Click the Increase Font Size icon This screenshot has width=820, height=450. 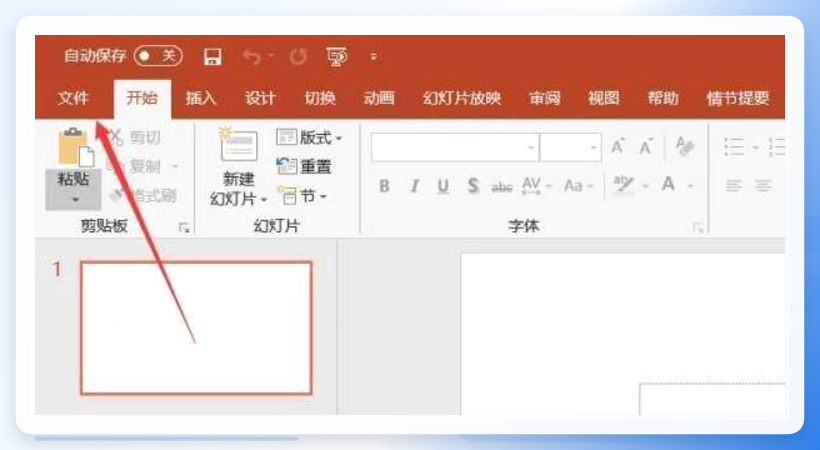tap(618, 147)
